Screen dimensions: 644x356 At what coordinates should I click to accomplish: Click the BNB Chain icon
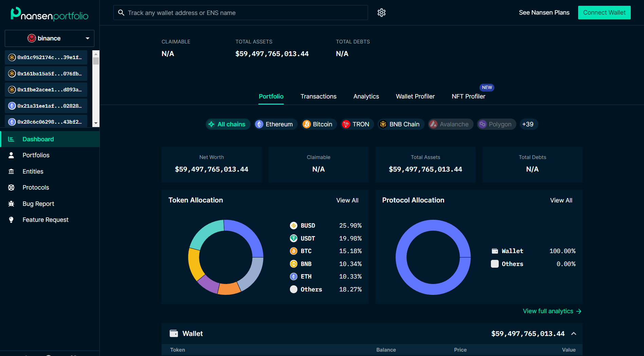click(383, 124)
